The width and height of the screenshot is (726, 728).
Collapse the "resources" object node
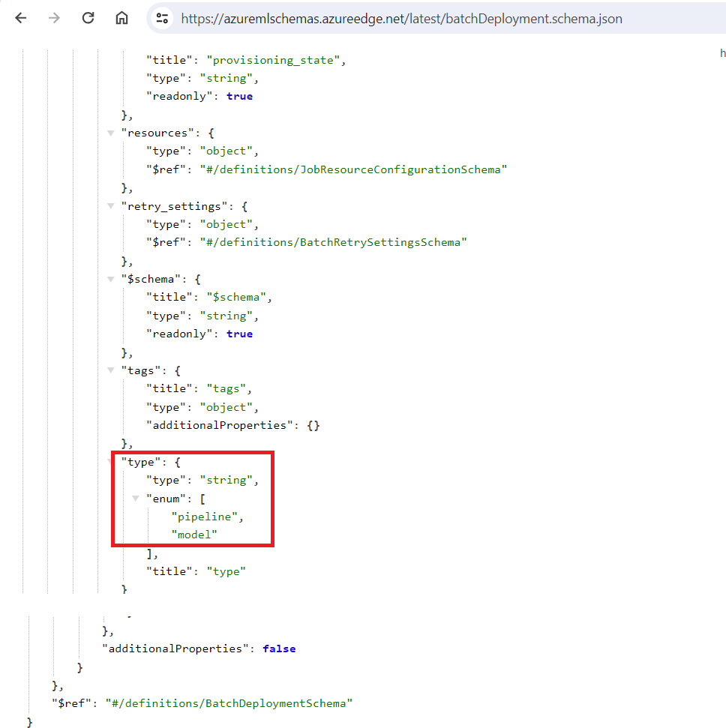pyautogui.click(x=110, y=133)
